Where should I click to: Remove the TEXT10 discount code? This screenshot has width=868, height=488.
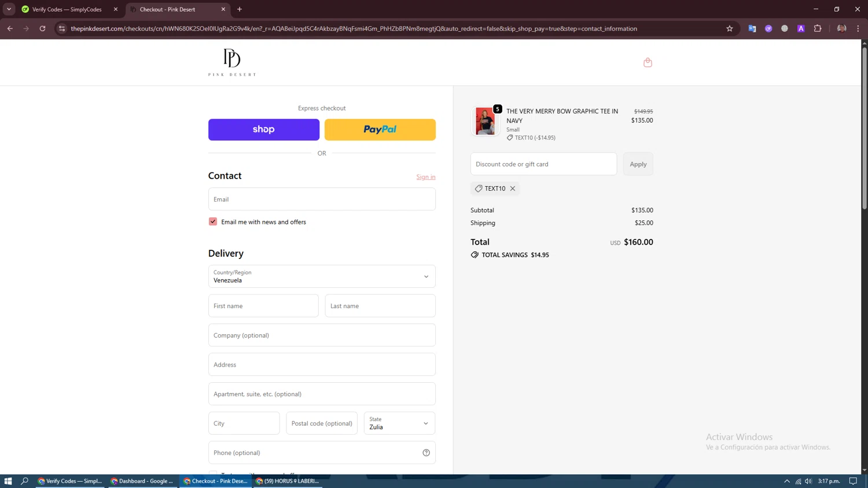tap(513, 188)
